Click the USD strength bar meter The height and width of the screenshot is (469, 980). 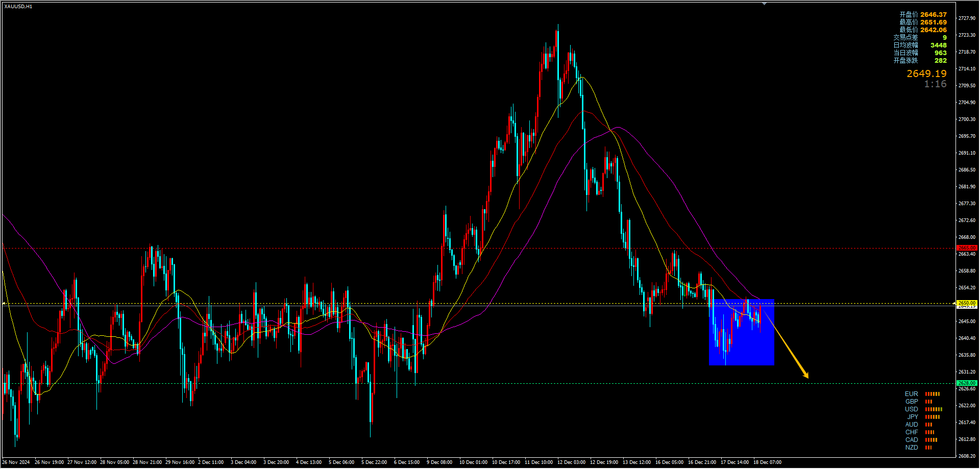coord(934,409)
